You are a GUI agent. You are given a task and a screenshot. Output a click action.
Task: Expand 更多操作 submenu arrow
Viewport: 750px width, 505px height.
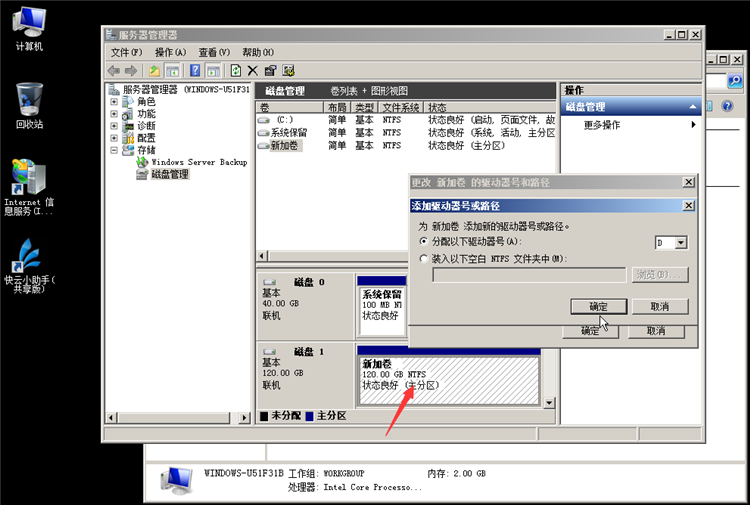pyautogui.click(x=693, y=125)
